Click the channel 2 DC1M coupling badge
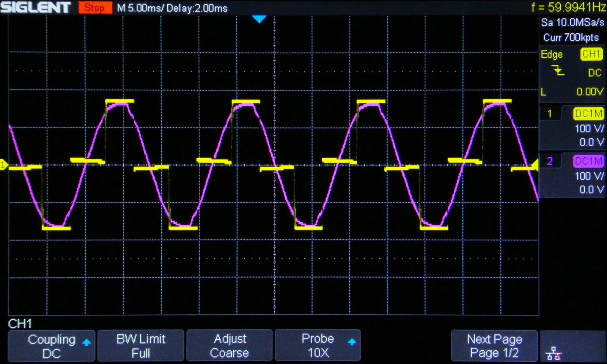This screenshot has height=364, width=607. (x=588, y=161)
